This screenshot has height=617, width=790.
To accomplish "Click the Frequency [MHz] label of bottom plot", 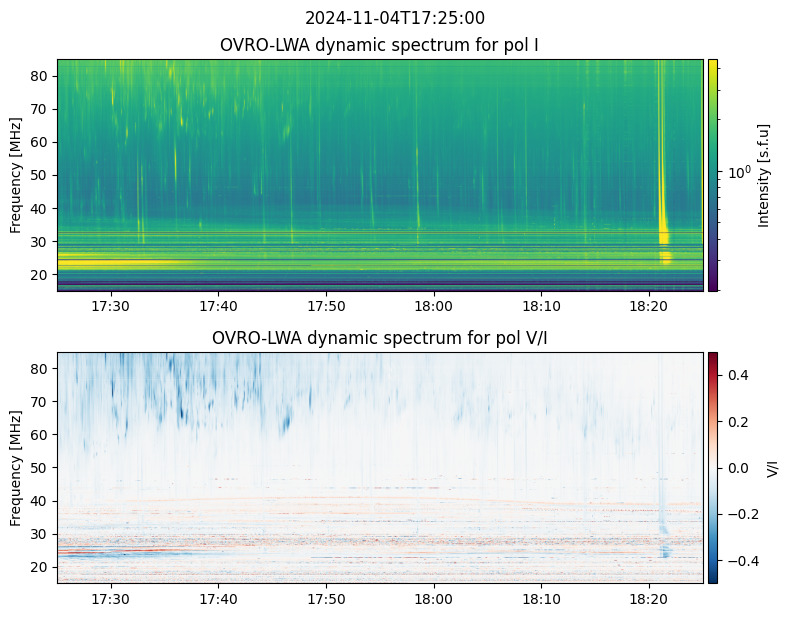I will coord(16,468).
